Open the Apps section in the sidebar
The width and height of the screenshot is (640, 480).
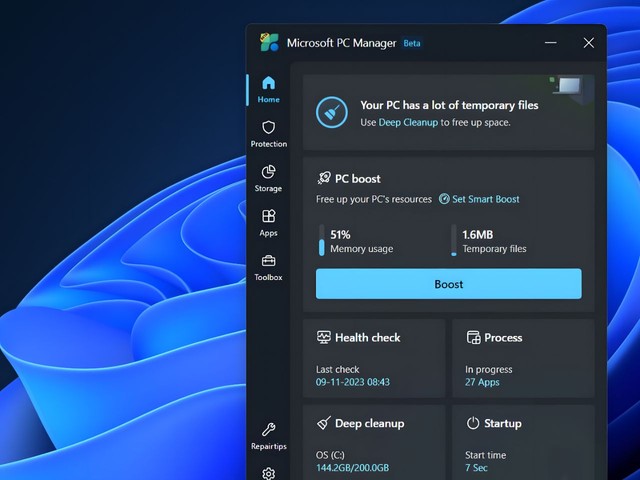click(268, 223)
